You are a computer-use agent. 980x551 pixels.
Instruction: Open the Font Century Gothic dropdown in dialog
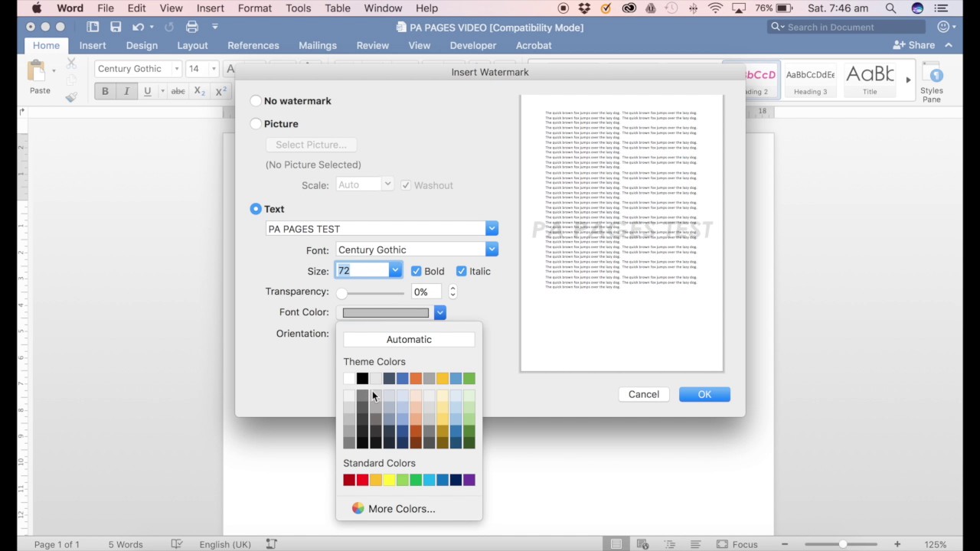[x=492, y=249]
